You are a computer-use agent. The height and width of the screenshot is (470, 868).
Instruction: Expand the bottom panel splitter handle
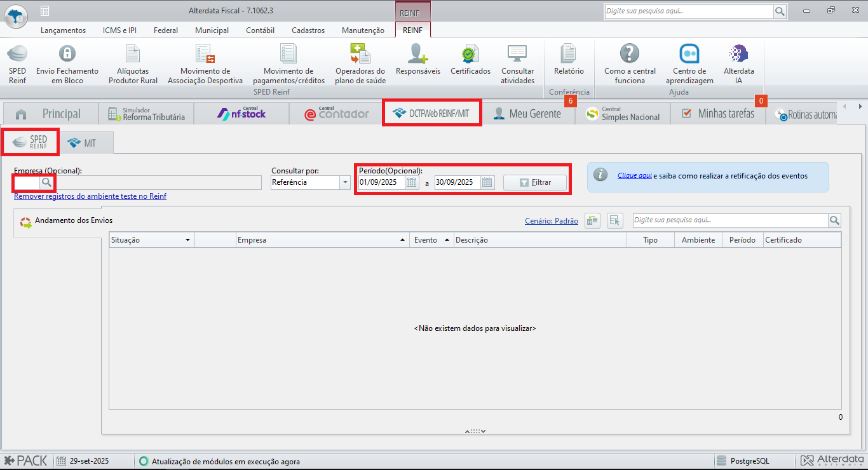475,431
